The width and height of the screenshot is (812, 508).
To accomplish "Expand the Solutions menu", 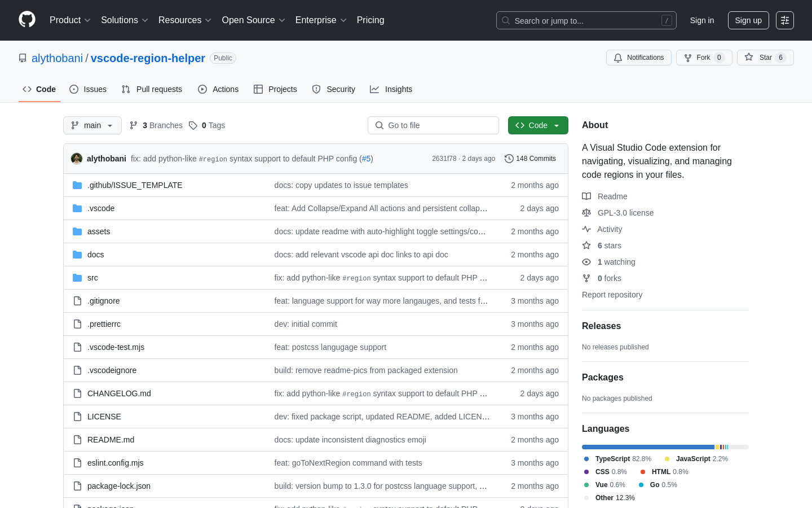I will (125, 20).
